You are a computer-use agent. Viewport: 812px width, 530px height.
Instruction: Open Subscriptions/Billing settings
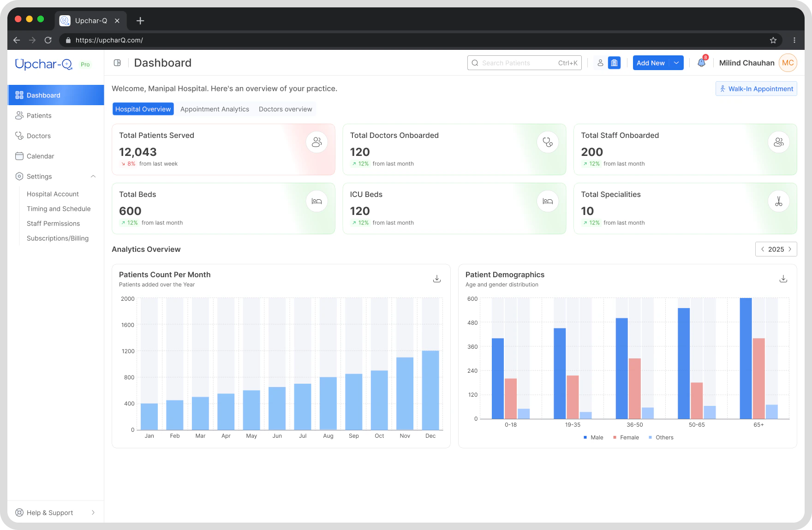coord(58,238)
